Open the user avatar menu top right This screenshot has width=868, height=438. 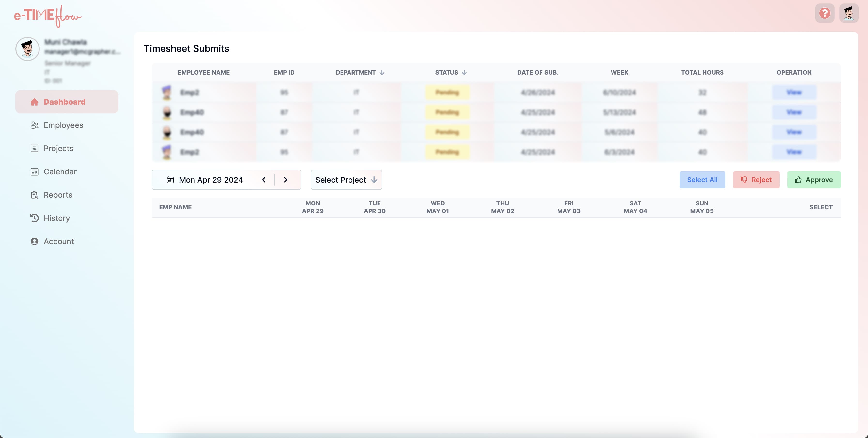pos(849,13)
